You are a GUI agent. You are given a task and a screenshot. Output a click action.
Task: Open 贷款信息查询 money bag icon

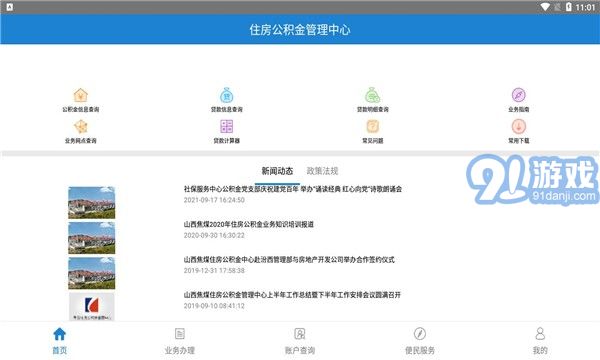[227, 95]
